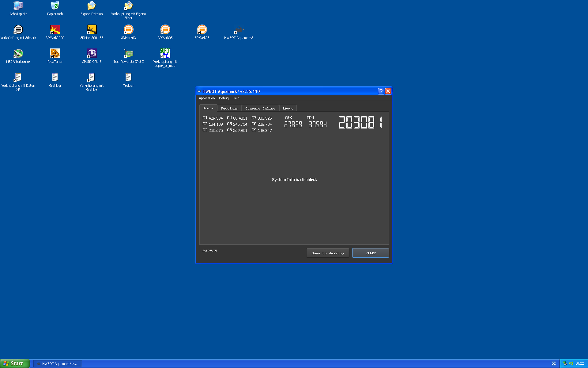This screenshot has width=588, height=368.
Task: Click the C2 value 134.109
Action: tap(216, 124)
